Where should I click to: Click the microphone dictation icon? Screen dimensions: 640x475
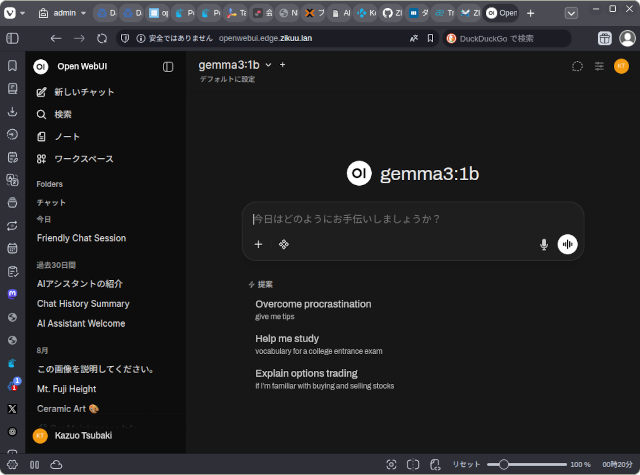point(544,244)
